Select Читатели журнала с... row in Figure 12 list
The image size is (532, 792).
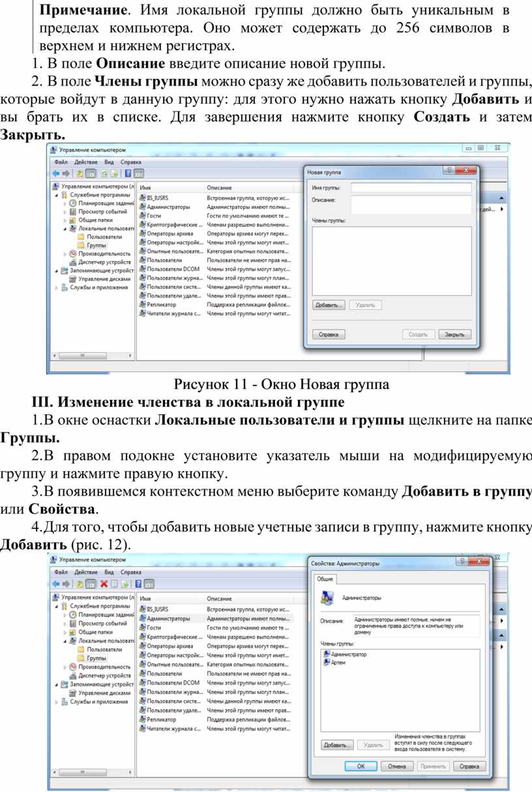click(215, 728)
